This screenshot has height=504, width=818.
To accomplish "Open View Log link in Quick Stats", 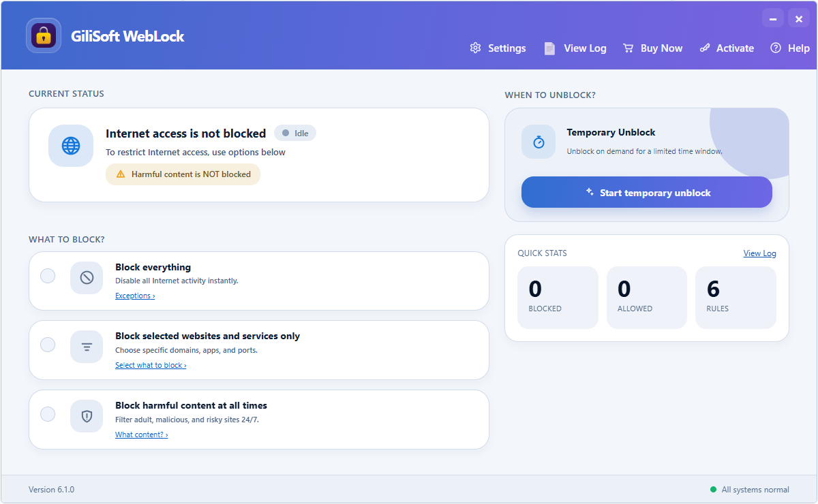I will 759,253.
